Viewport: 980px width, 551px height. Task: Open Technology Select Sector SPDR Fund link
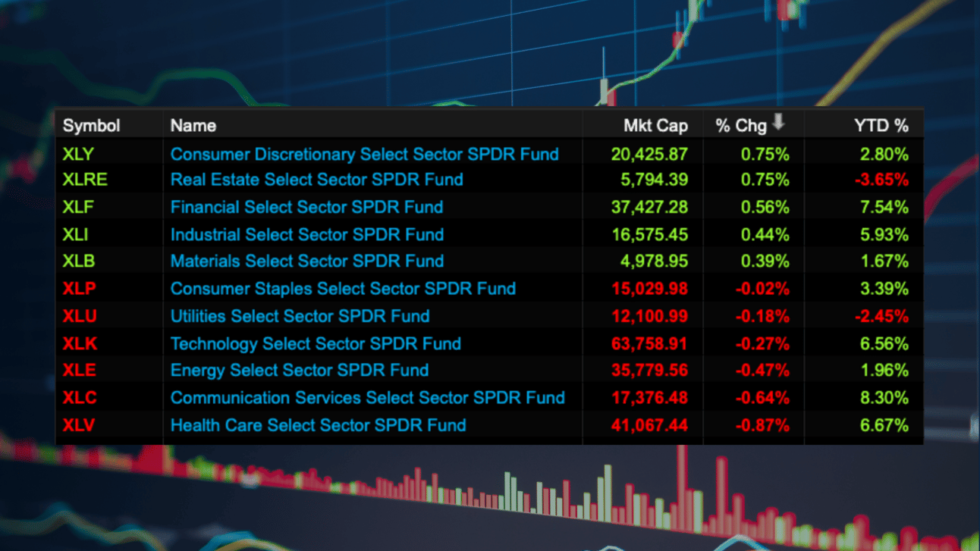point(316,343)
